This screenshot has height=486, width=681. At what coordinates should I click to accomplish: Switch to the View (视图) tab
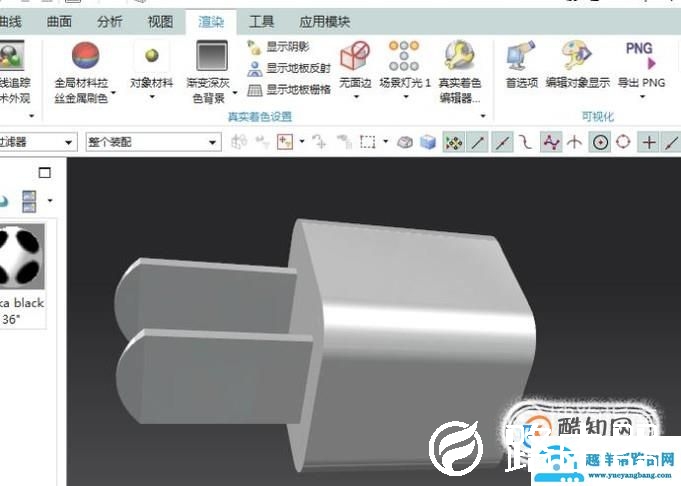pyautogui.click(x=160, y=22)
